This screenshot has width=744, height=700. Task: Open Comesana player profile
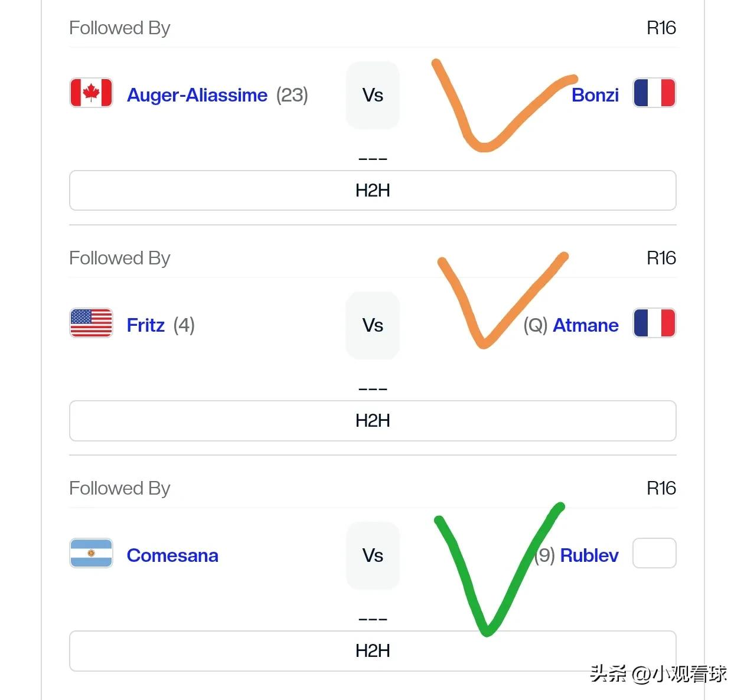(x=172, y=555)
